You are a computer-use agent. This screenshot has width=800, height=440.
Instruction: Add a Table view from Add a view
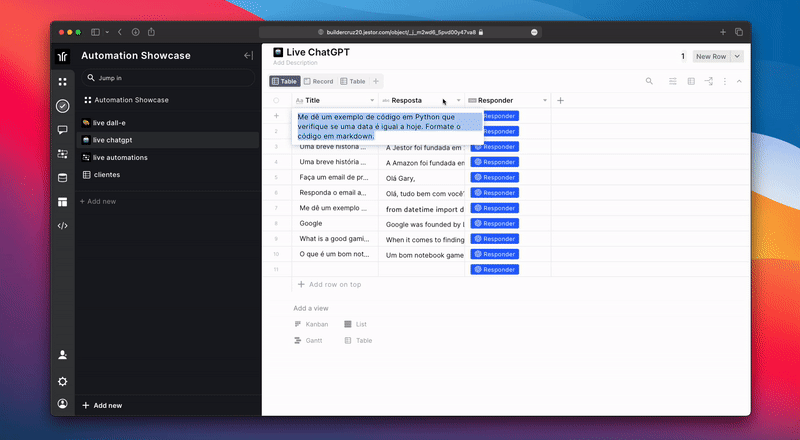click(x=358, y=340)
